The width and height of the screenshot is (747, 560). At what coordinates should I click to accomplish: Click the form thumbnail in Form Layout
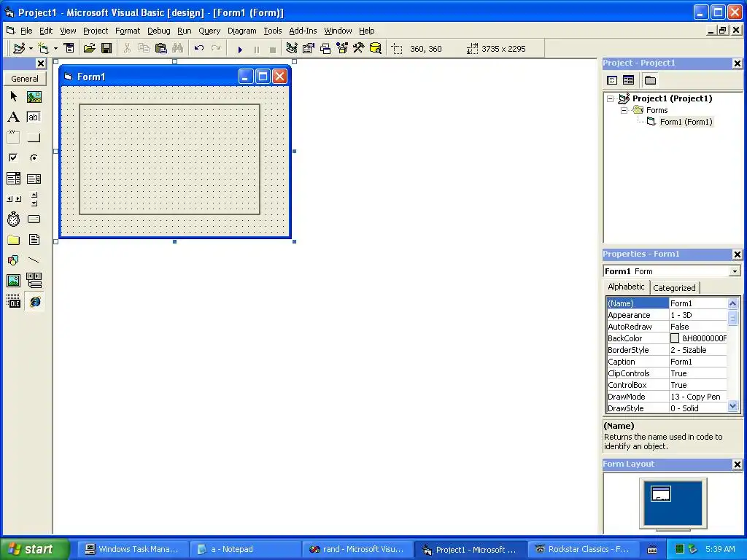[661, 494]
